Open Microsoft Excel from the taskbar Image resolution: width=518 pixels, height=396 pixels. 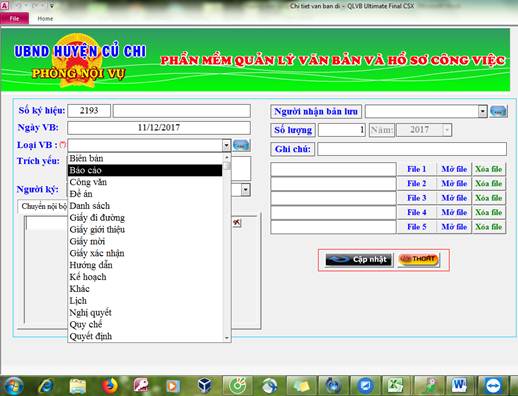pyautogui.click(x=396, y=386)
